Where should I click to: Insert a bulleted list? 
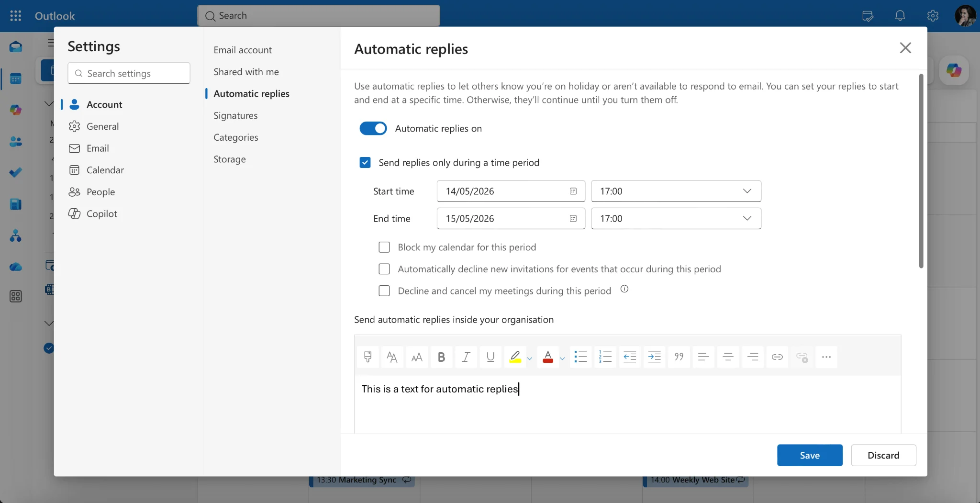coord(580,357)
